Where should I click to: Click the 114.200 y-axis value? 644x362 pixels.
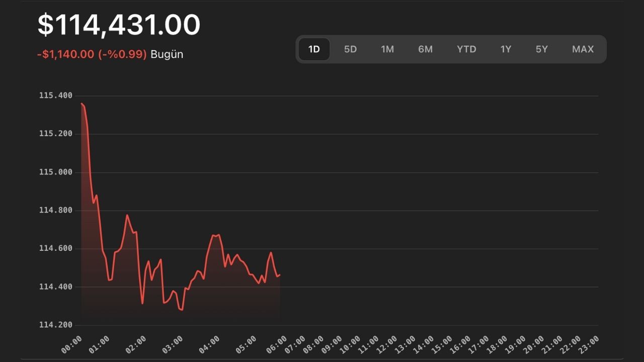pos(56,325)
